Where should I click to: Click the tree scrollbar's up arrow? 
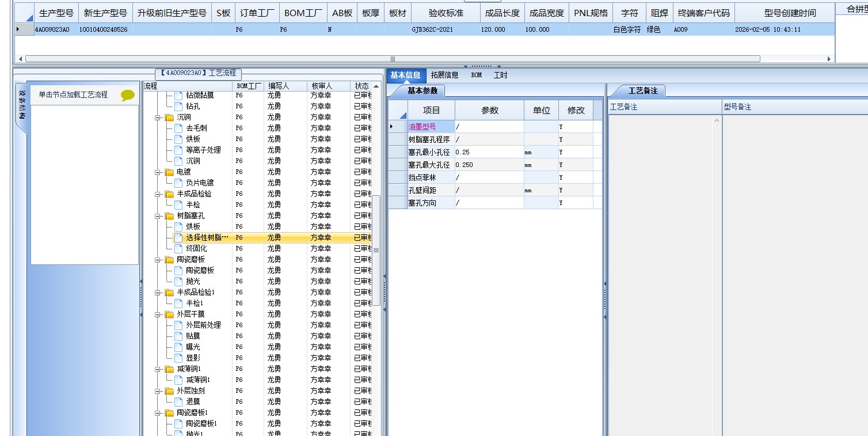click(x=376, y=86)
